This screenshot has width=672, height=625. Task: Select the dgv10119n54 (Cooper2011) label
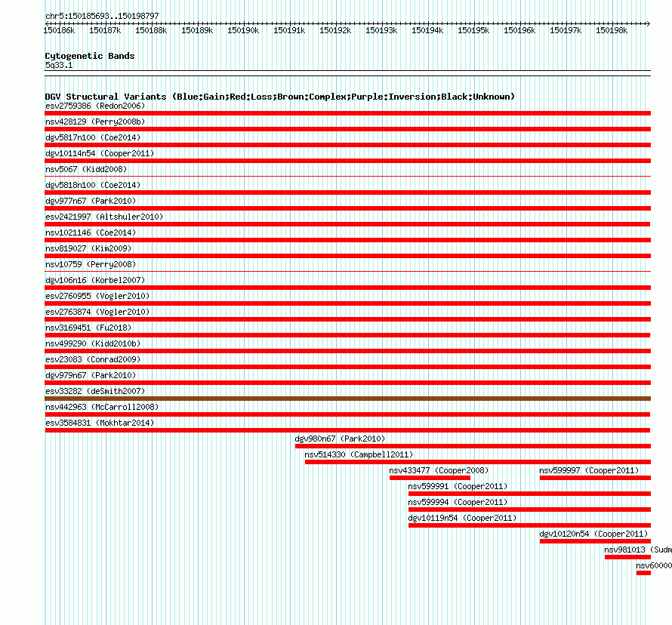click(x=462, y=518)
